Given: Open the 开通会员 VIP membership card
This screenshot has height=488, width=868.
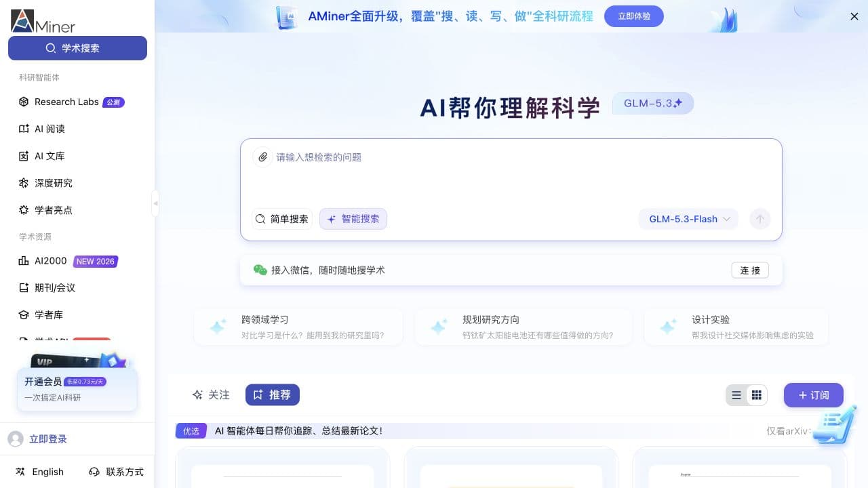Looking at the screenshot, I should click(x=77, y=389).
